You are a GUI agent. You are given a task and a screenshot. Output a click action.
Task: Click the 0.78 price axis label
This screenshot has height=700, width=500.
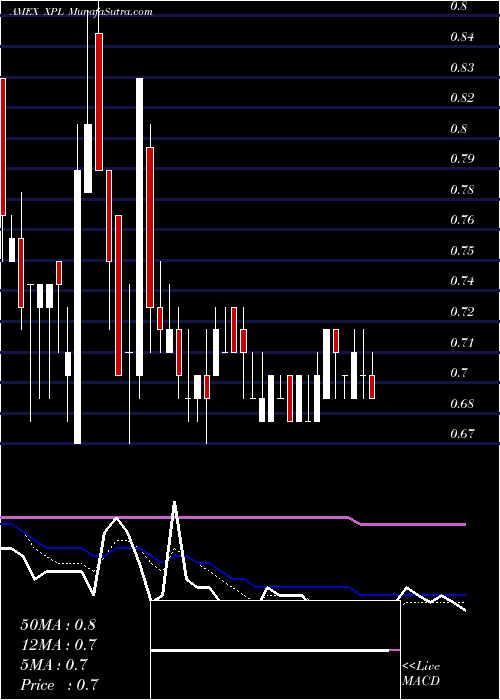(x=462, y=190)
